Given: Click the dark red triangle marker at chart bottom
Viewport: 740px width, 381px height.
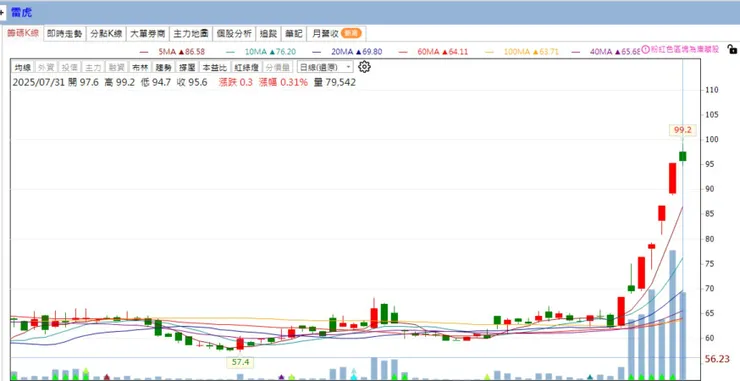Looking at the screenshot, I should click(x=107, y=377).
